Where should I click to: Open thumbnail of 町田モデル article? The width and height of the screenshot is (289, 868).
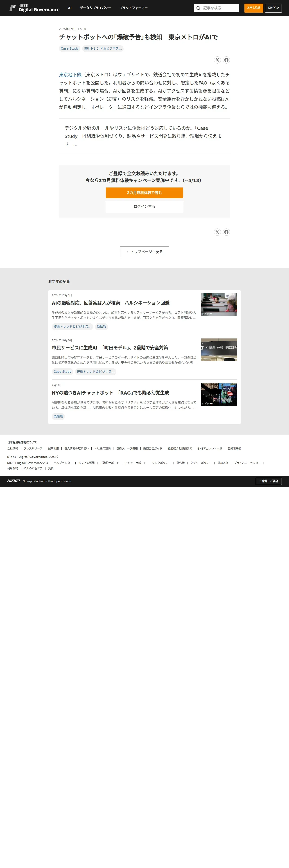point(219,350)
